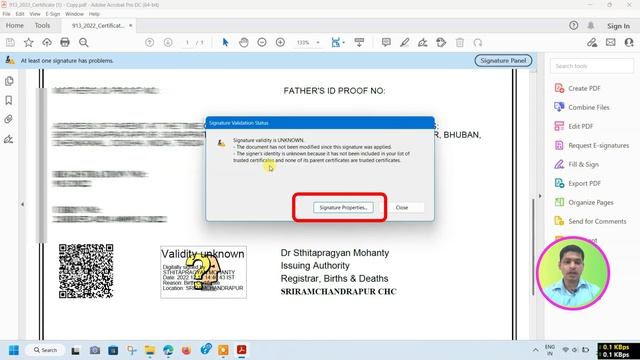
Task: Add file to starred with star icon
Action: click(29, 42)
